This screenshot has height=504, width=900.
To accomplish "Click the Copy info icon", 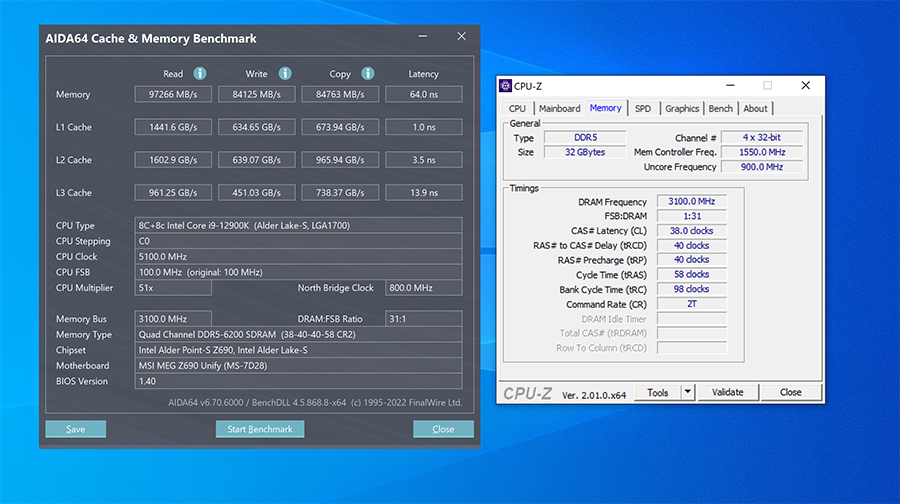I will pos(367,73).
